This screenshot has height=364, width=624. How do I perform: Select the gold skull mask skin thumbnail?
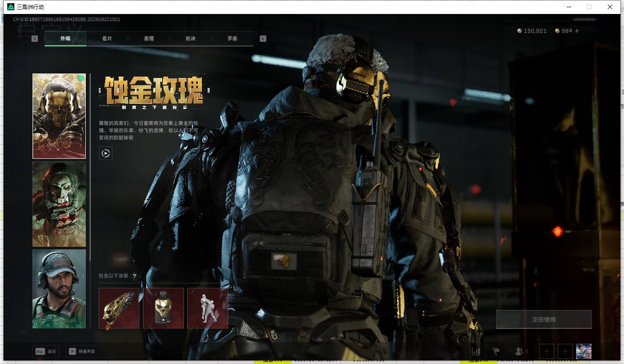tap(59, 116)
